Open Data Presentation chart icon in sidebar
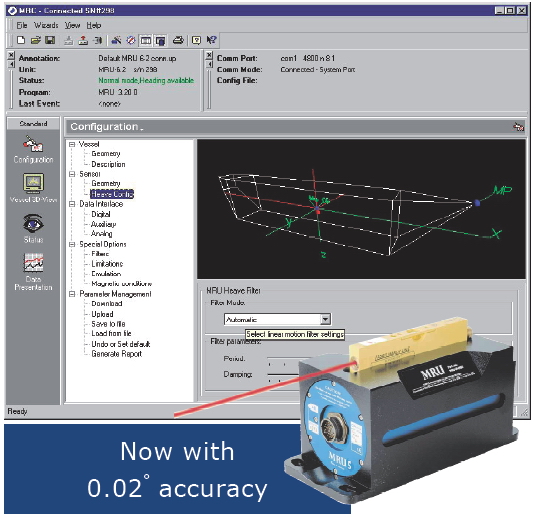The height and width of the screenshot is (518, 539). pyautogui.click(x=33, y=272)
